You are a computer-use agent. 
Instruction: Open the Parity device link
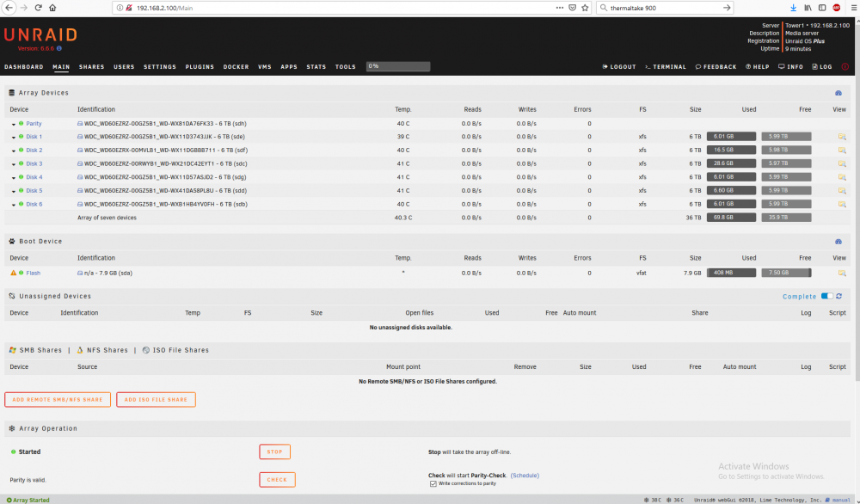pyautogui.click(x=34, y=124)
